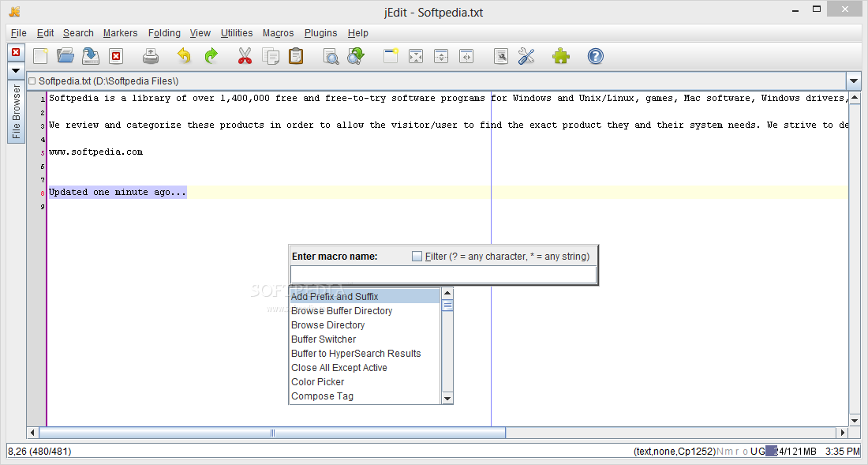Click the macro list scrollbar thumb
Image resolution: width=868 pixels, height=465 pixels.
(x=447, y=305)
